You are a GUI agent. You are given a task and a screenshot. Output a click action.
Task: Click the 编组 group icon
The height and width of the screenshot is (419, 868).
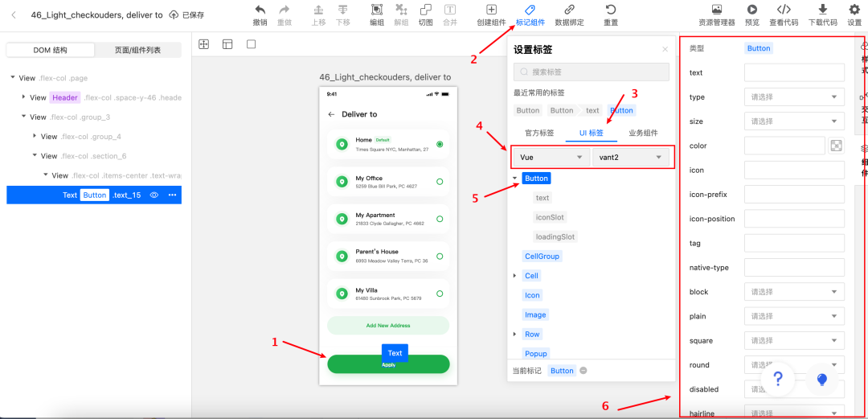[x=377, y=10]
